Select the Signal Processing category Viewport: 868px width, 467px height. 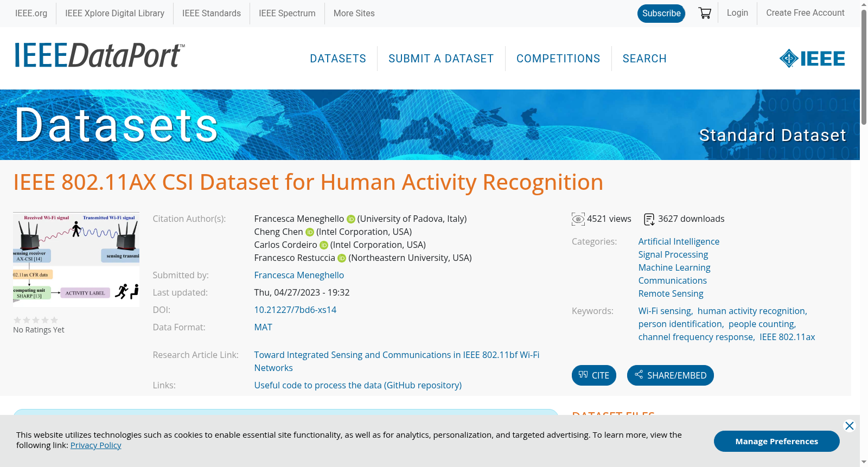click(673, 254)
